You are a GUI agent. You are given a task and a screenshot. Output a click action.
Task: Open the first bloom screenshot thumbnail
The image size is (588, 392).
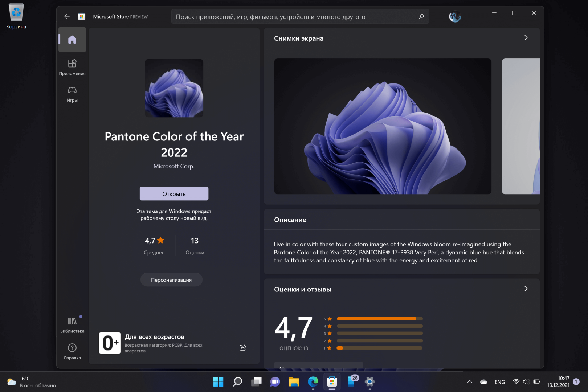coord(383,126)
